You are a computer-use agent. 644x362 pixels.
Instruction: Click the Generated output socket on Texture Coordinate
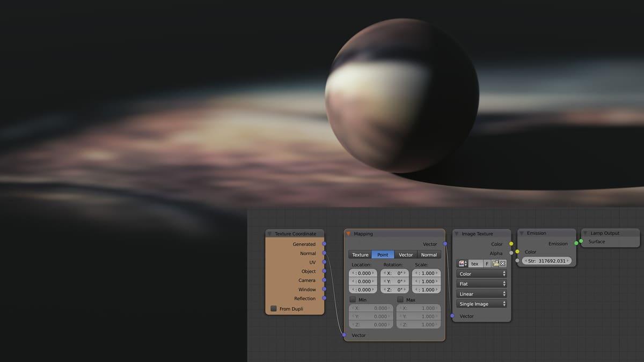(324, 244)
